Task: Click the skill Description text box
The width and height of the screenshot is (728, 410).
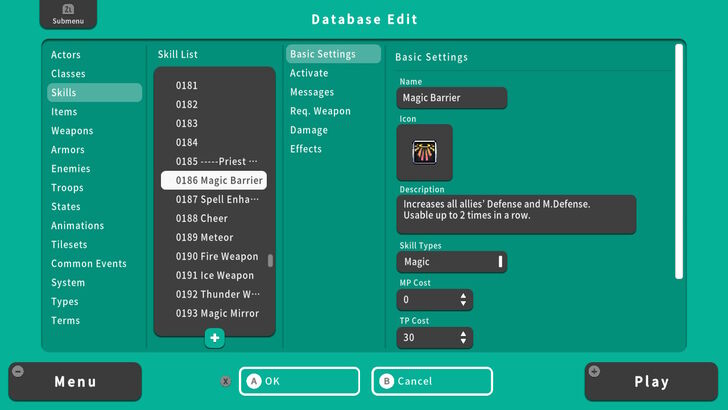Action: click(515, 214)
